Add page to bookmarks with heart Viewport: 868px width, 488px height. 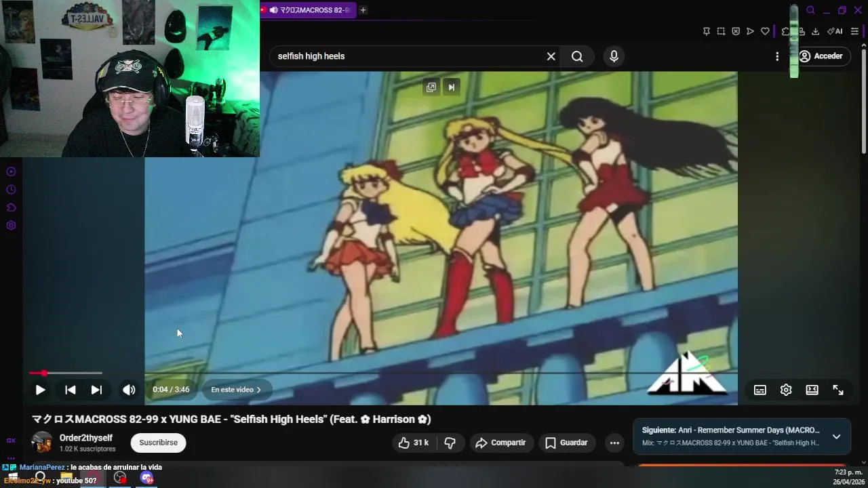click(765, 31)
